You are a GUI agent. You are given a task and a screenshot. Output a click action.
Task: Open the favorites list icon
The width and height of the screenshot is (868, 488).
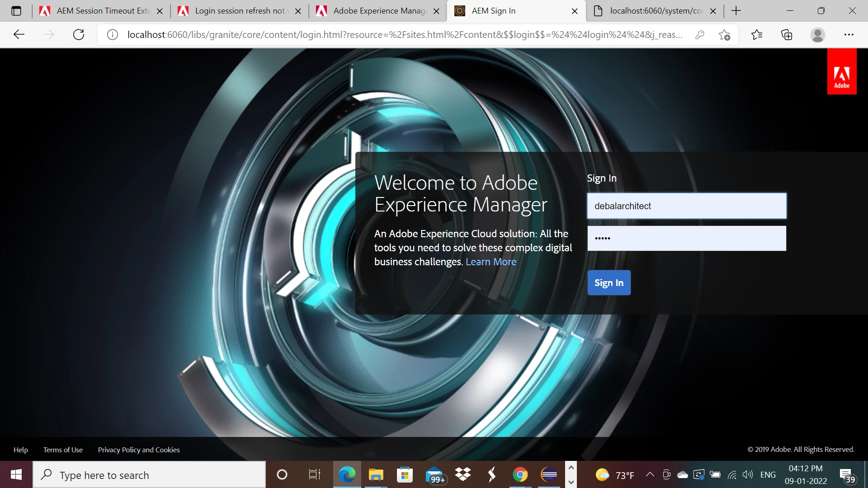(x=756, y=35)
